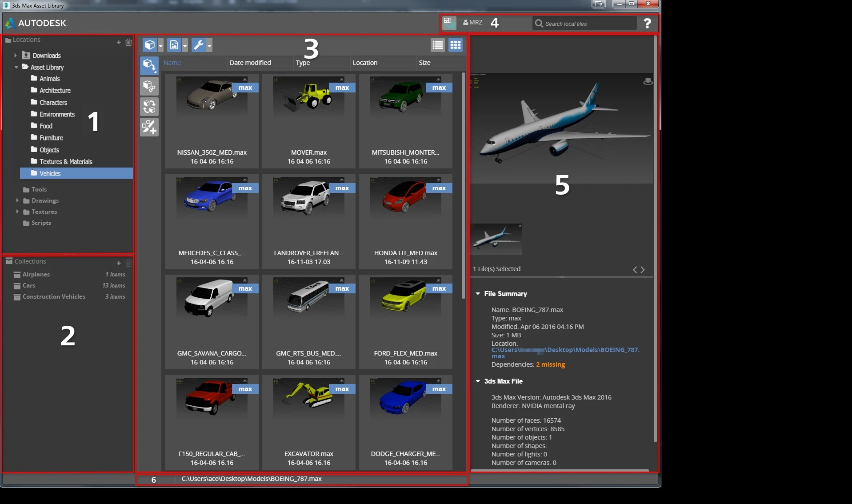Select the XRef linked cube mode icon
The height and width of the screenshot is (504, 852).
(149, 86)
